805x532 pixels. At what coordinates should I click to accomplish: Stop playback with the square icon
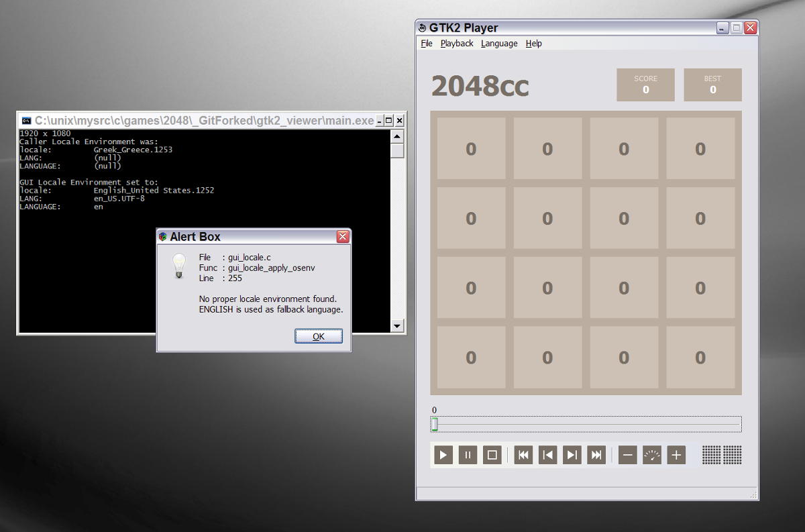click(x=492, y=455)
